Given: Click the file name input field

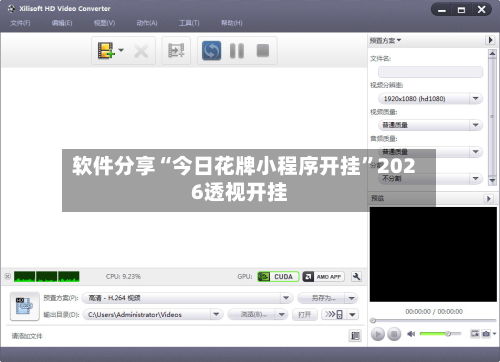Looking at the screenshot, I should coord(430,72).
